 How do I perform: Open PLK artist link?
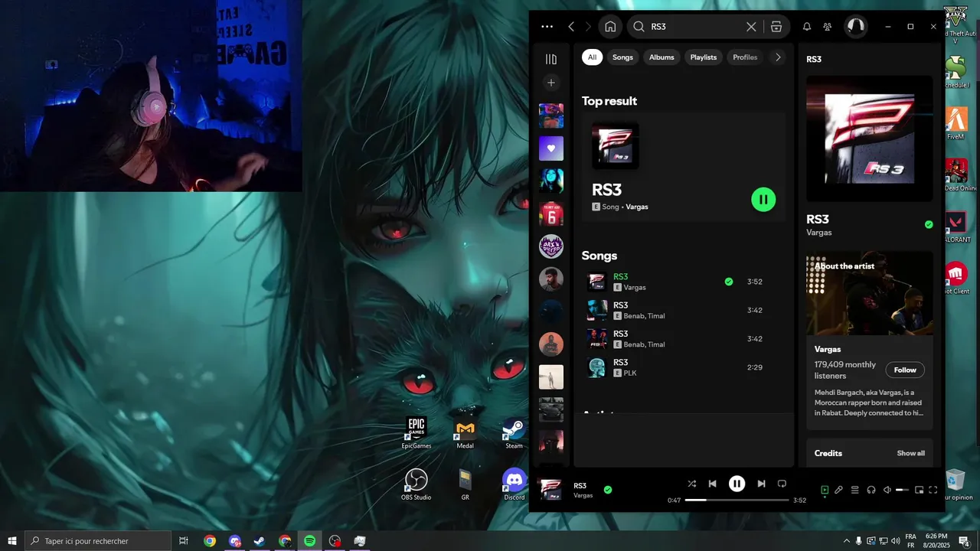(630, 373)
